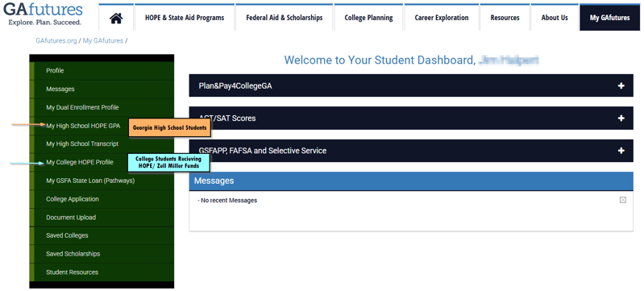Open the Home icon tab
This screenshot has width=644, height=291.
coord(116,18)
